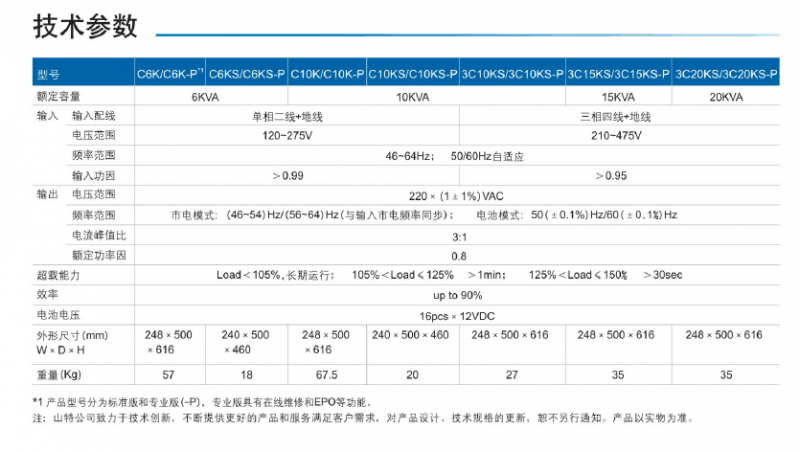Click the C10KS/C10KS-P model header
This screenshot has width=800, height=452.
tap(413, 75)
